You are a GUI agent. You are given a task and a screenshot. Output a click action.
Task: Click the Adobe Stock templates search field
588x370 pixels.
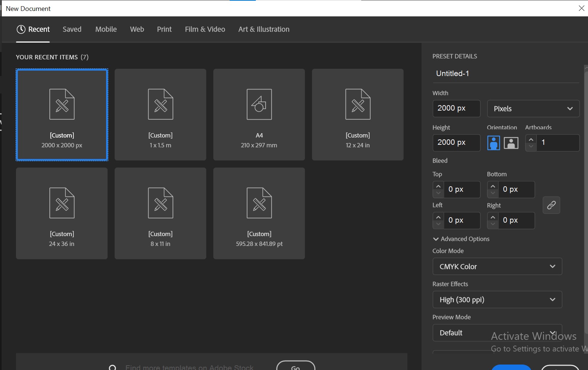click(x=189, y=367)
